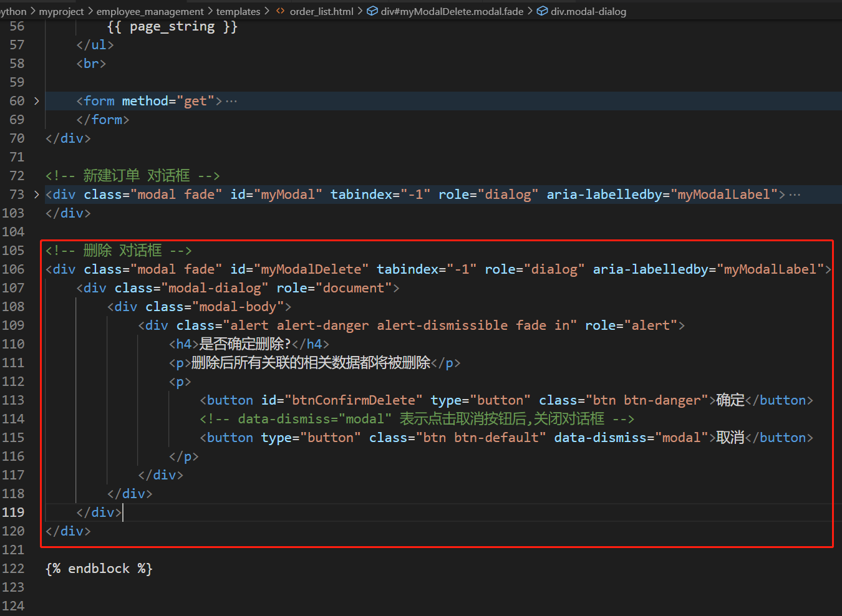This screenshot has height=616, width=842.
Task: Click btn btn-danger class text
Action: (647, 400)
